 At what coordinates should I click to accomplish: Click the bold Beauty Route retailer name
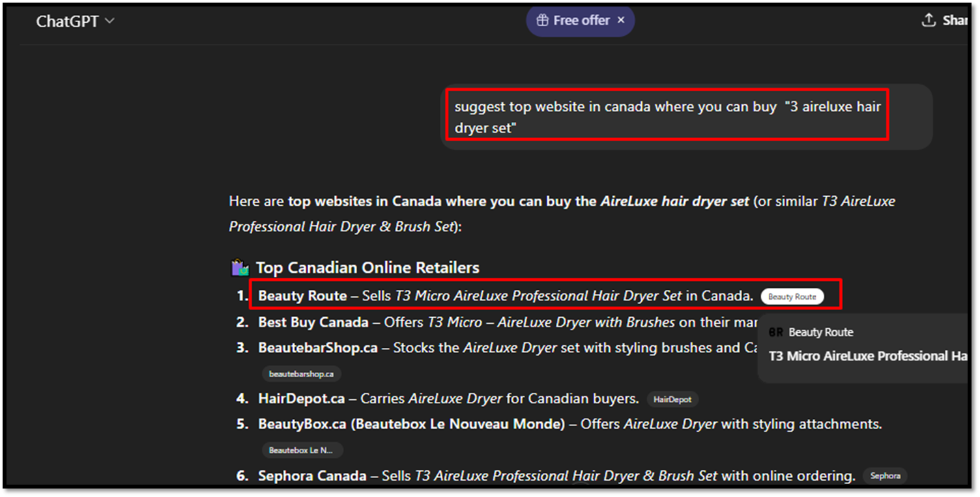pos(302,296)
